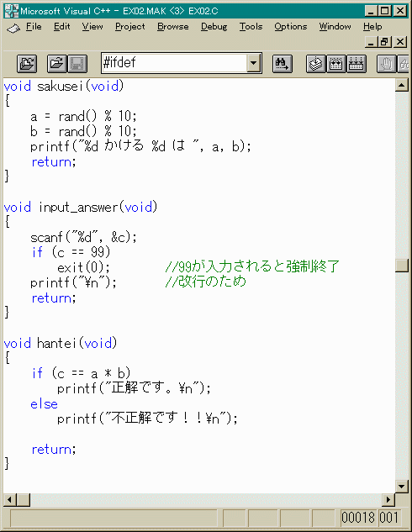Expand the #ifdef find combo box arrow
This screenshot has height=532, width=412.
(253, 63)
